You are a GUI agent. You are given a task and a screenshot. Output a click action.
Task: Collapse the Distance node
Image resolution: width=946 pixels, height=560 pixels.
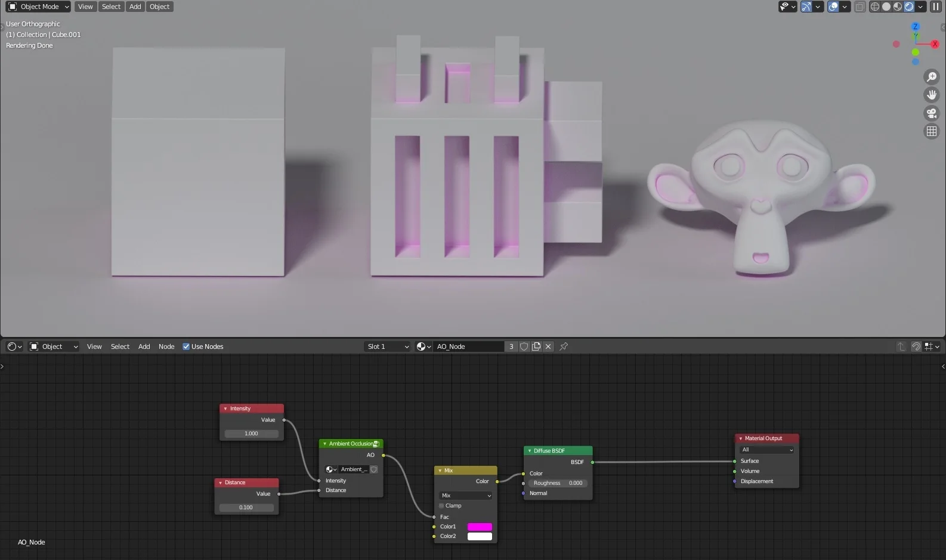(220, 482)
